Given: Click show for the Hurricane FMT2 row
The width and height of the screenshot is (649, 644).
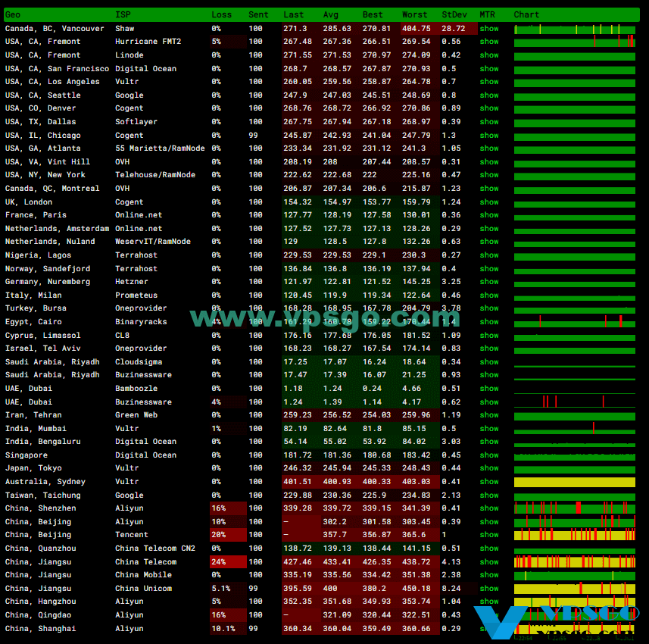Looking at the screenshot, I should 488,42.
